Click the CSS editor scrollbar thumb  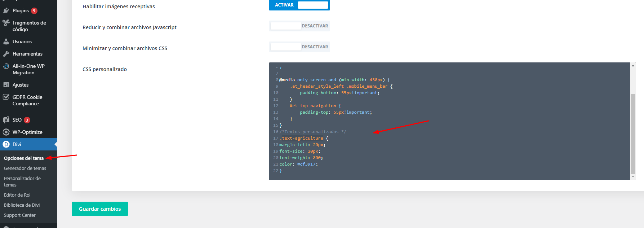(x=633, y=134)
